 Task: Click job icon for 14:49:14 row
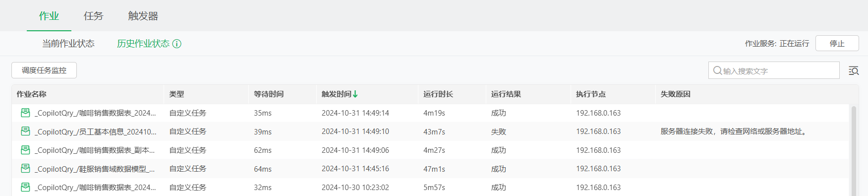25,113
